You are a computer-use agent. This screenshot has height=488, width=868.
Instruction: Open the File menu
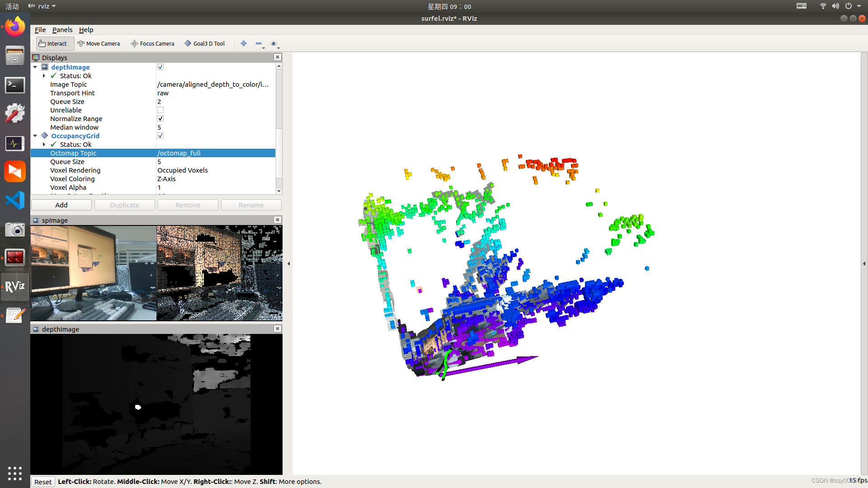point(40,30)
